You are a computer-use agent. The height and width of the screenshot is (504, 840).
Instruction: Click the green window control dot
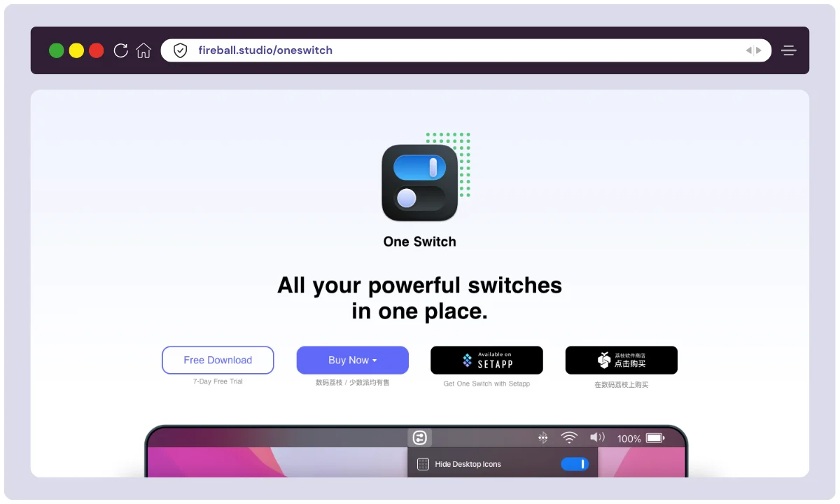pyautogui.click(x=57, y=50)
